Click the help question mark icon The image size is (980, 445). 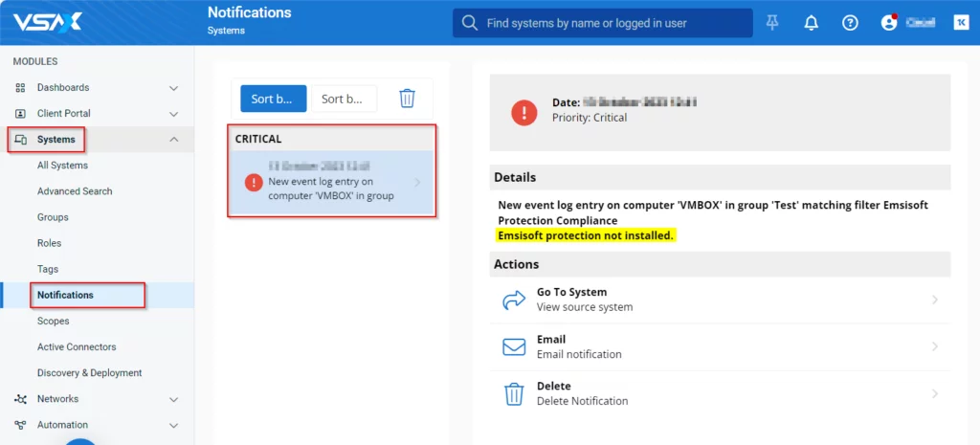pos(850,23)
